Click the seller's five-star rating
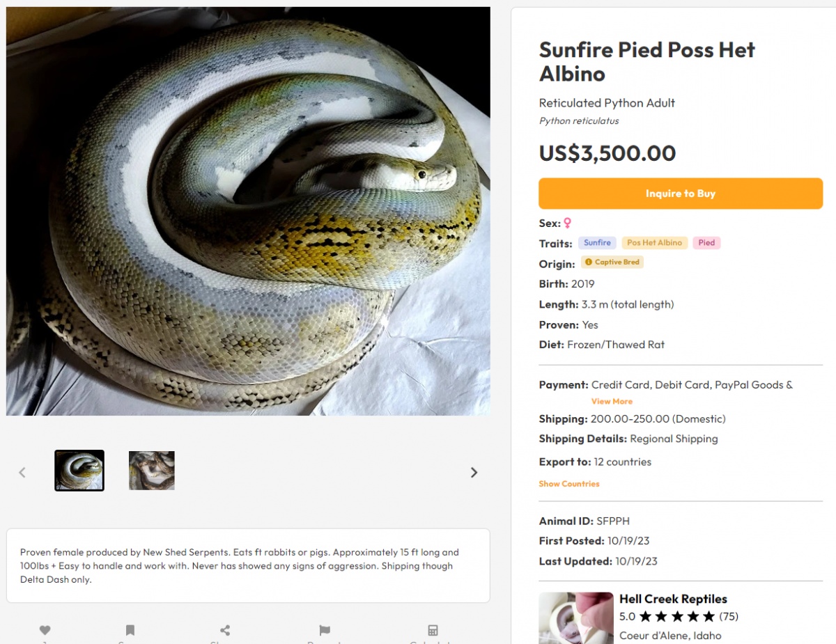This screenshot has width=836, height=644. 677,616
